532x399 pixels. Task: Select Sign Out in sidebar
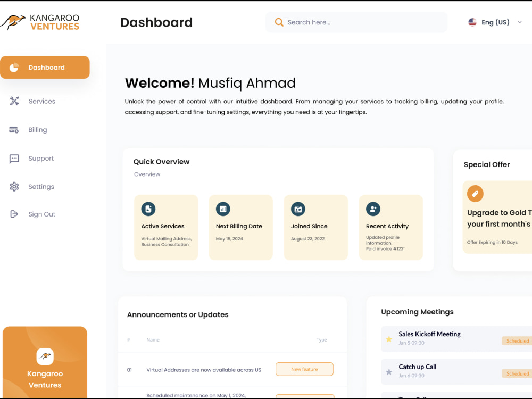41,214
